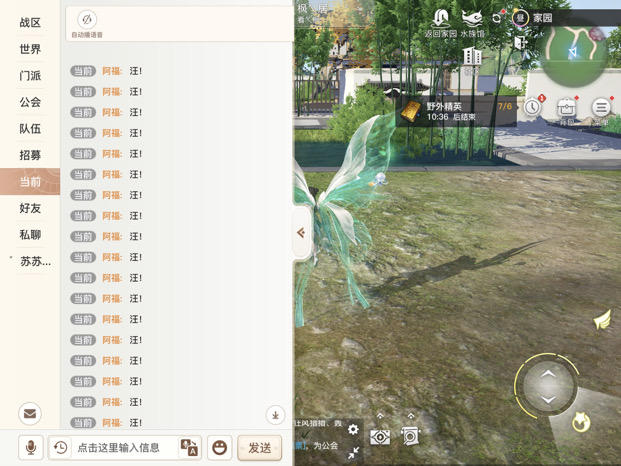Click the translate icon in input box
This screenshot has width=621, height=466.
(x=189, y=447)
